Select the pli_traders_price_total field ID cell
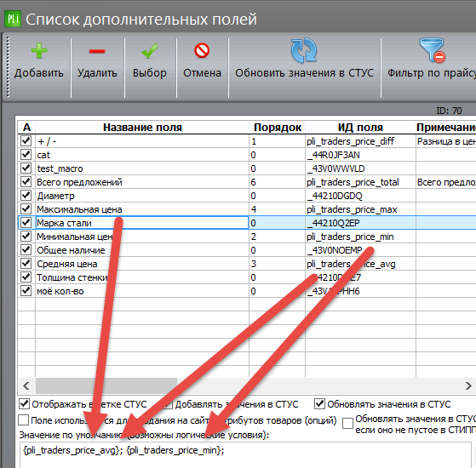476x468 pixels. tap(360, 182)
